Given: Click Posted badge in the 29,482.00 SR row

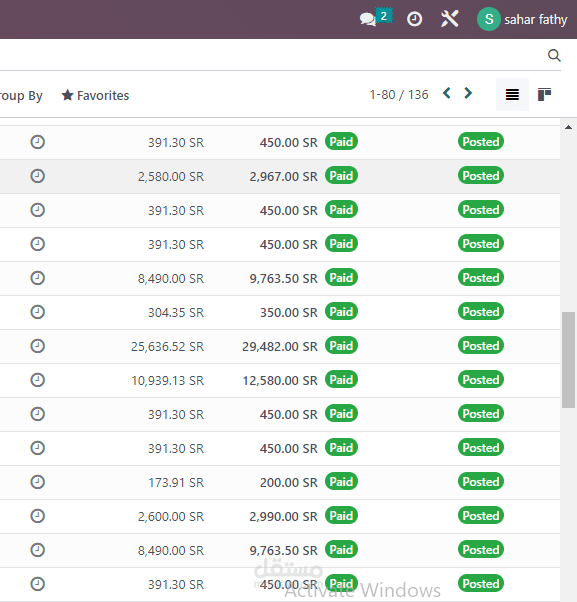Looking at the screenshot, I should click(481, 346).
